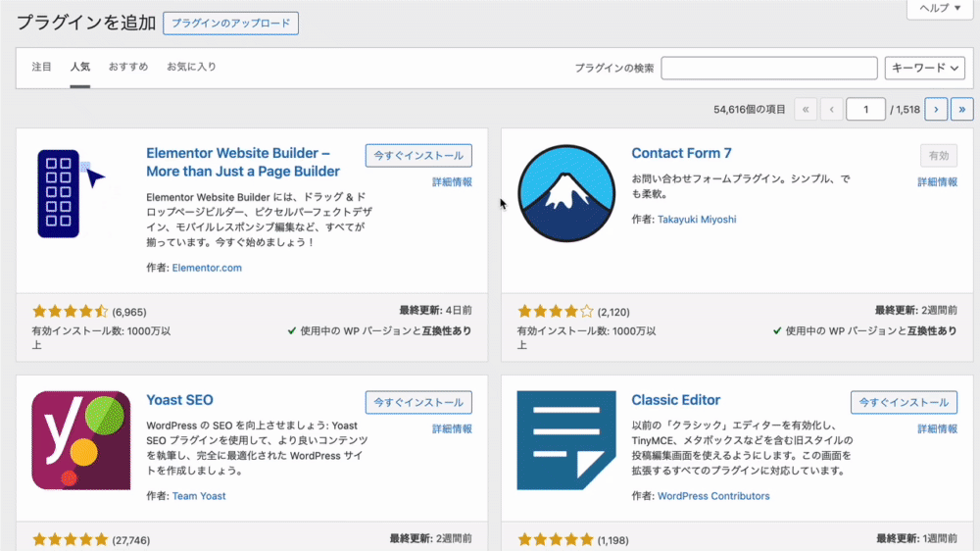
Task: Install Classic Editor plugin now
Action: pyautogui.click(x=904, y=402)
